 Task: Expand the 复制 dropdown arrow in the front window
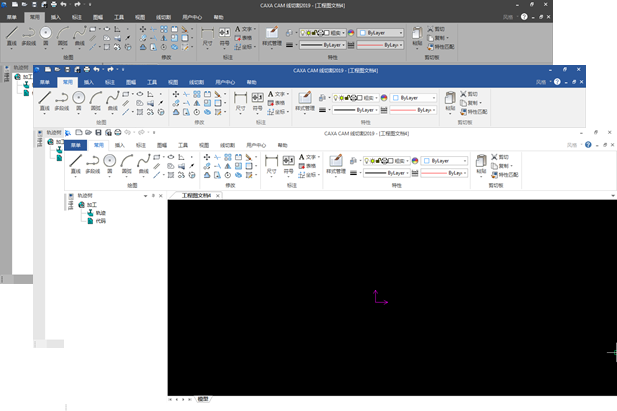tap(511, 166)
